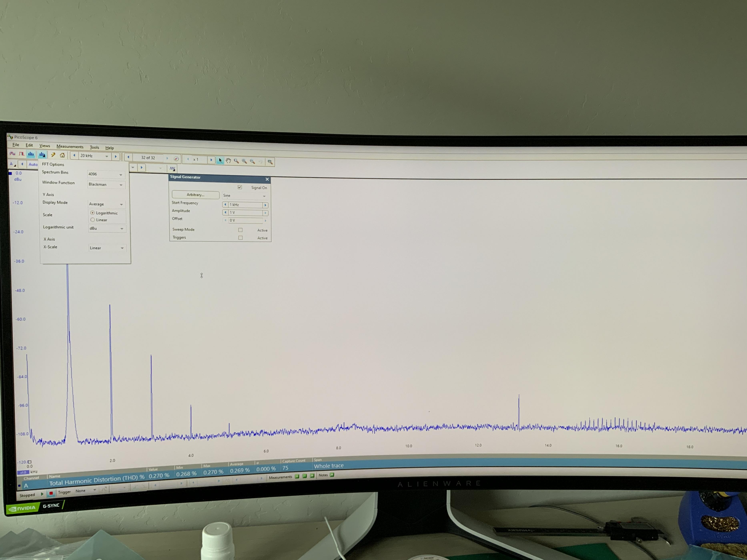
Task: Click the Auto setup lightning icon
Action: (x=53, y=155)
